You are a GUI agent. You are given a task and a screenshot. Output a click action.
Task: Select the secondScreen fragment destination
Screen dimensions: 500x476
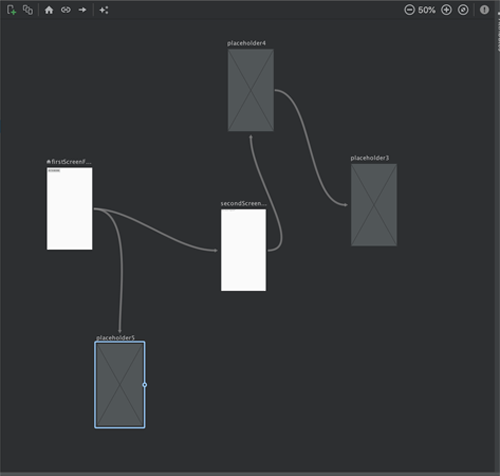point(244,250)
